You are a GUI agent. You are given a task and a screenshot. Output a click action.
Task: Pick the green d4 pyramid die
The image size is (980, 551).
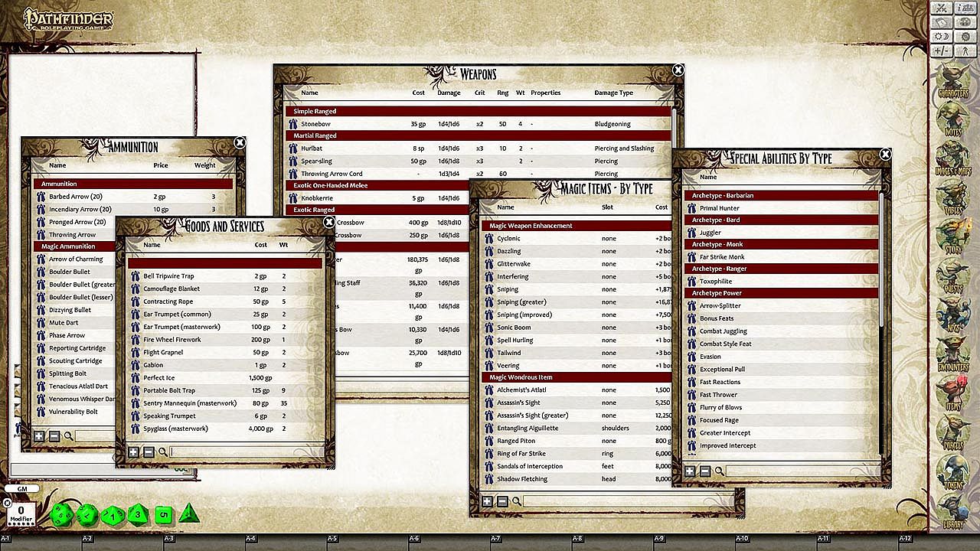tap(188, 514)
